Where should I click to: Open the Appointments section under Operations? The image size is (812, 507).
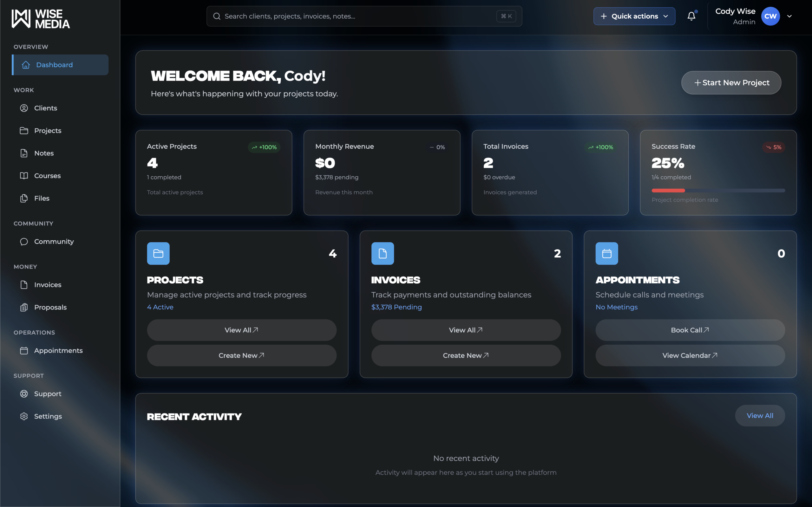coord(24,350)
